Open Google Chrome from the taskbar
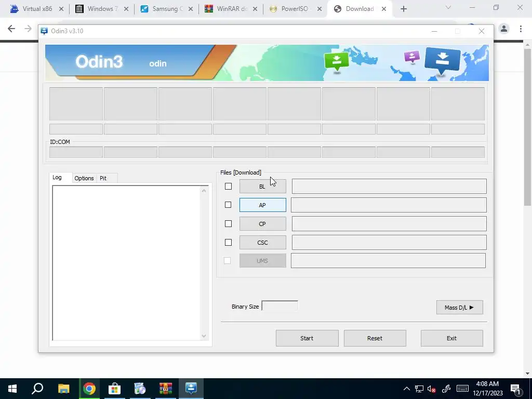 point(89,389)
